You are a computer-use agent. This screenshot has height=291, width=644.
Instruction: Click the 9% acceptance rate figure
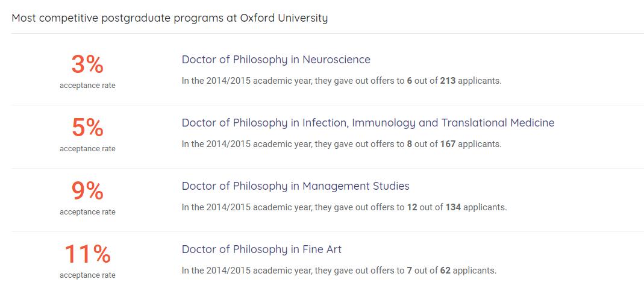point(87,190)
